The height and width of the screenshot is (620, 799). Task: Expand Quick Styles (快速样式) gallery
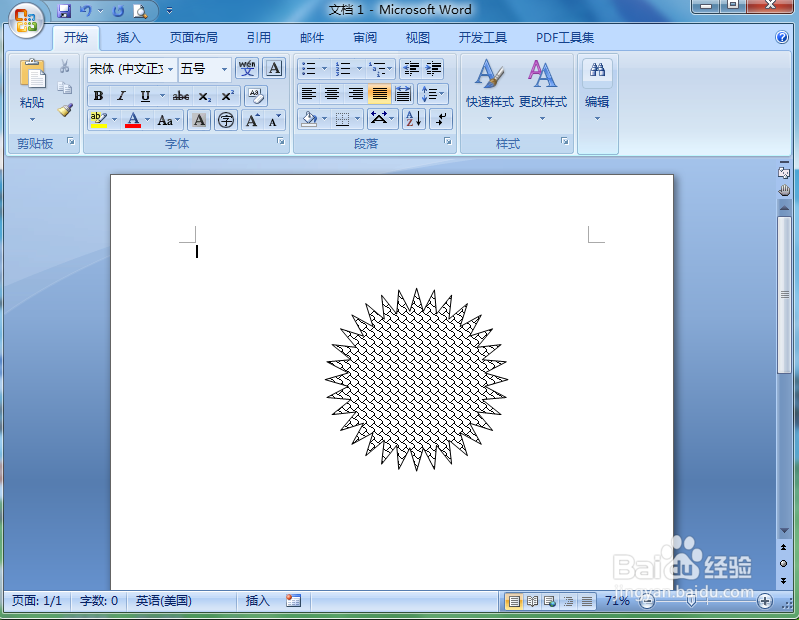click(x=489, y=89)
